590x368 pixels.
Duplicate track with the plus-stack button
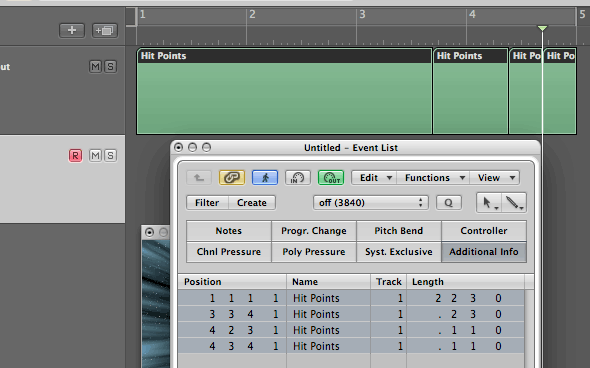pos(105,30)
